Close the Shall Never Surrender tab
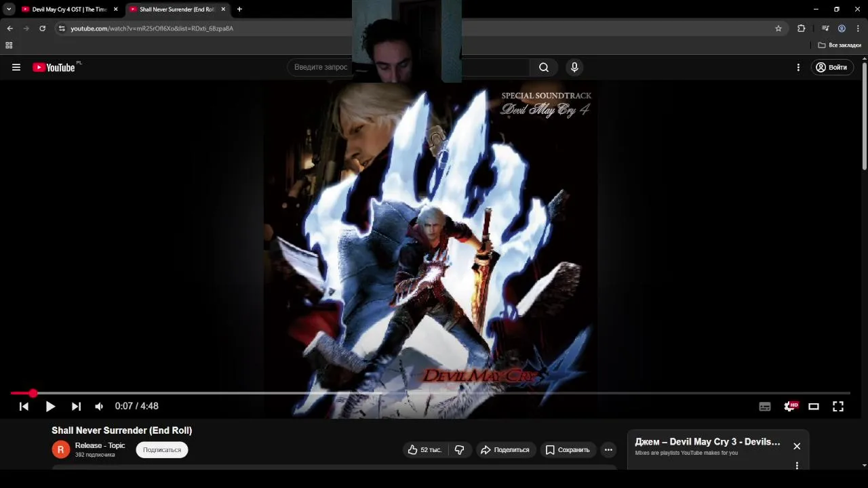Image resolution: width=868 pixels, height=488 pixels. pos(223,9)
